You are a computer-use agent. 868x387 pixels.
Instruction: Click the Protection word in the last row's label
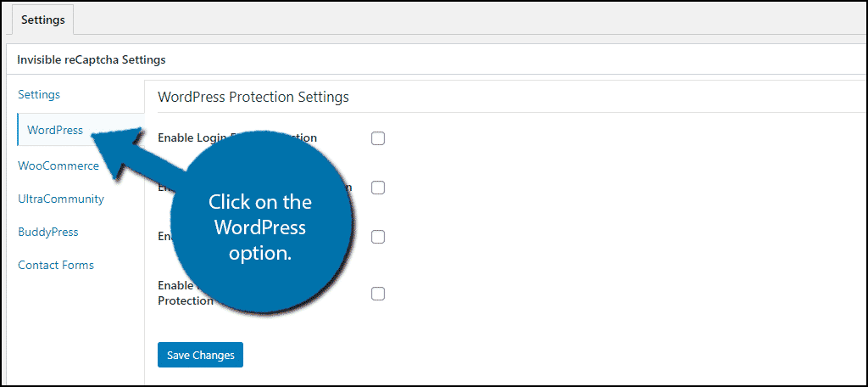[186, 300]
